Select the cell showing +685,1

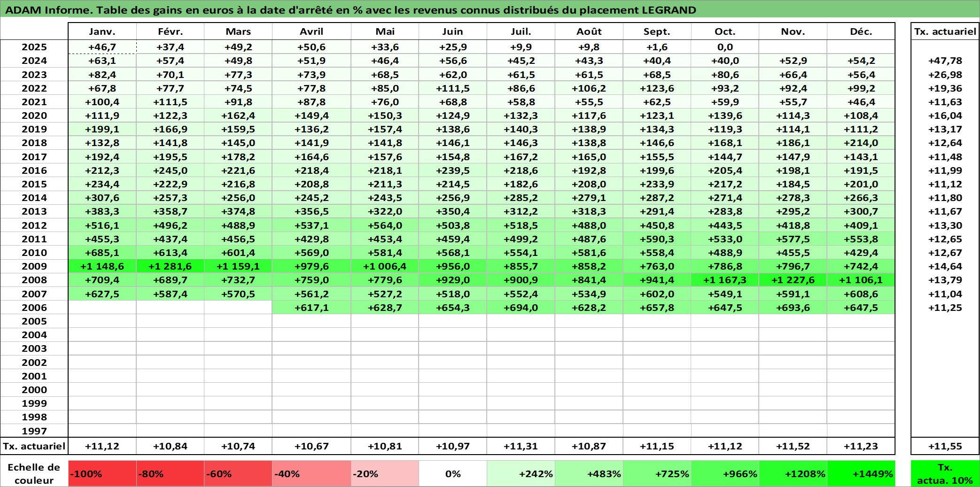[102, 253]
